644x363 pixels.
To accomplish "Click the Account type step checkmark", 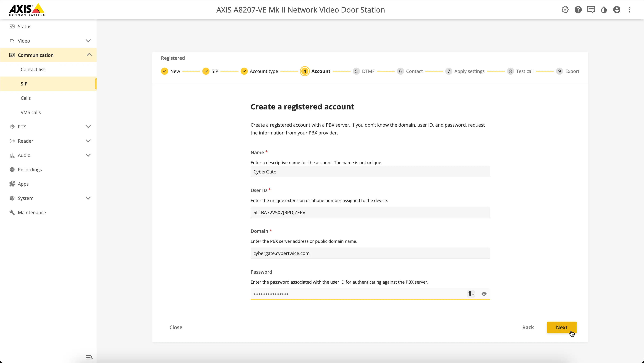I will 244,71.
